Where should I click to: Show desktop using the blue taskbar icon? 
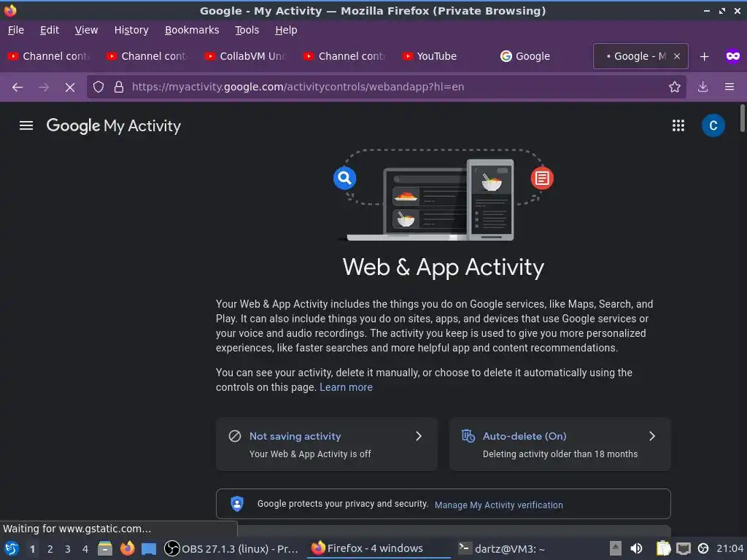coord(149,549)
